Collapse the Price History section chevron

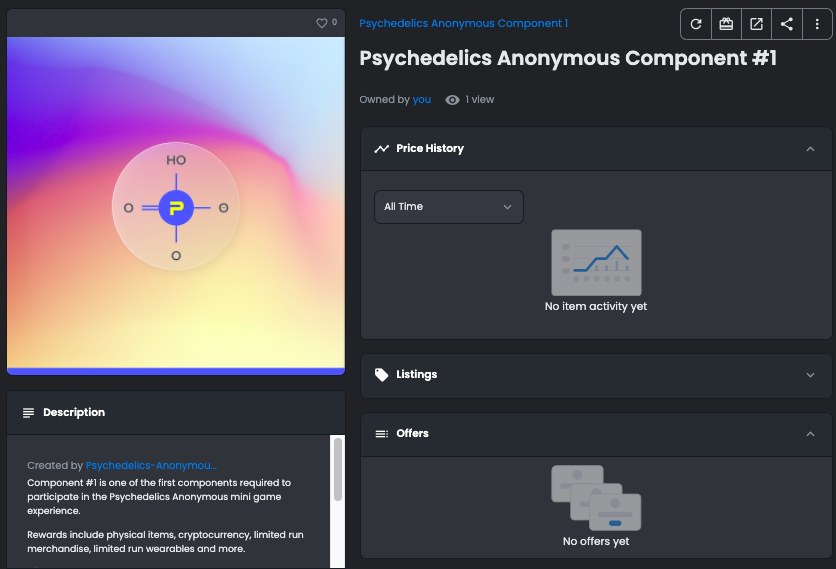pyautogui.click(x=810, y=149)
